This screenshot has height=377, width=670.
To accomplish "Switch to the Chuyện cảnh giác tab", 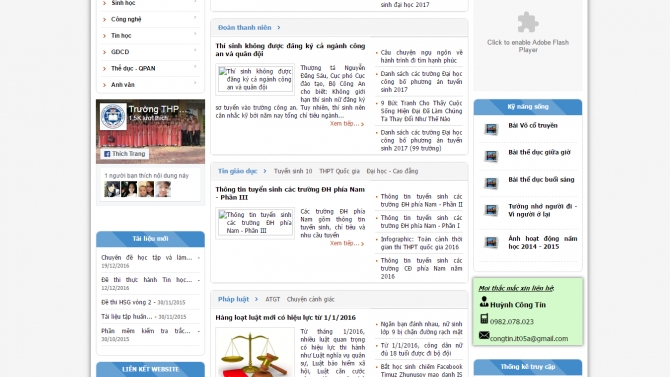I will point(311,299).
